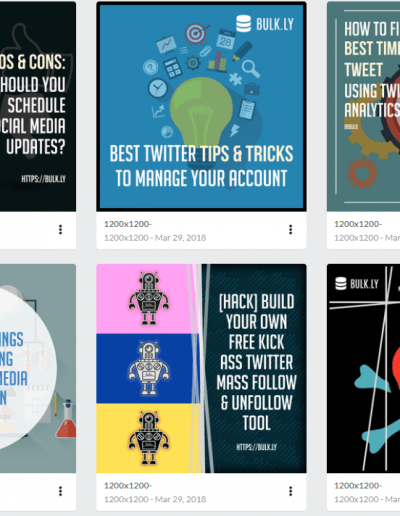Viewport: 400px width, 516px height.
Task: Click Bulk.ly logo in Best Twitter Tips image
Action: pyautogui.click(x=265, y=24)
